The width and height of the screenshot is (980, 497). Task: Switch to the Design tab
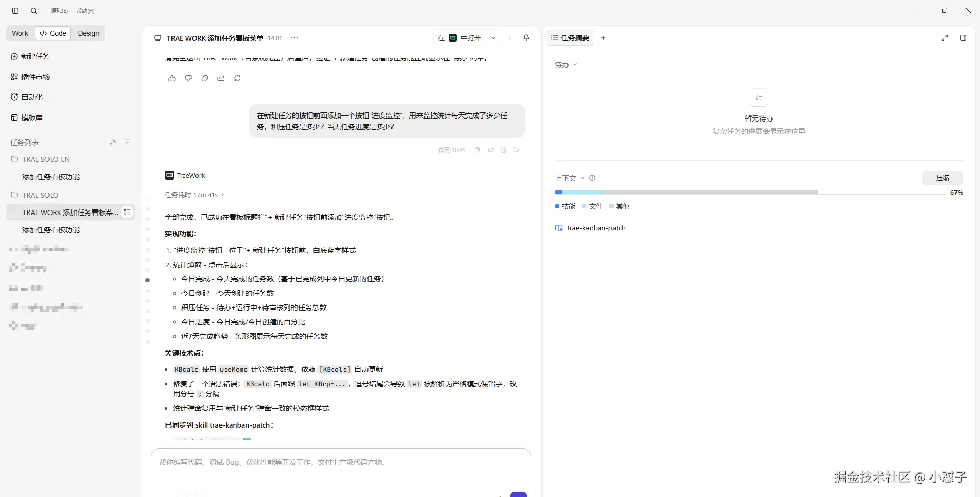click(x=88, y=33)
